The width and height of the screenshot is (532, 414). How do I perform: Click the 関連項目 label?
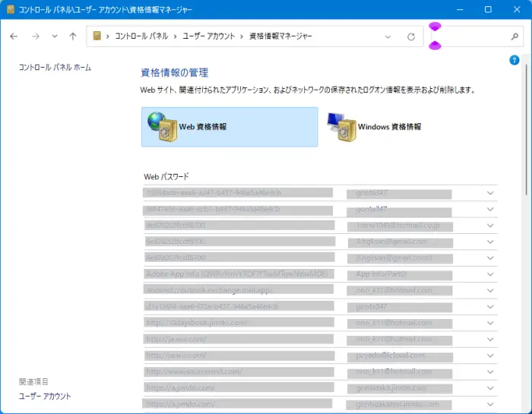tap(33, 382)
